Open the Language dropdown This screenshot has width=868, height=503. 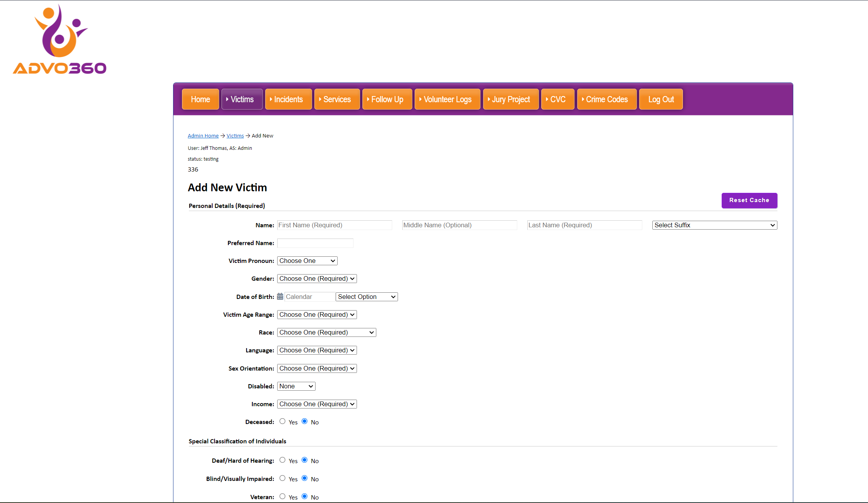(x=317, y=350)
